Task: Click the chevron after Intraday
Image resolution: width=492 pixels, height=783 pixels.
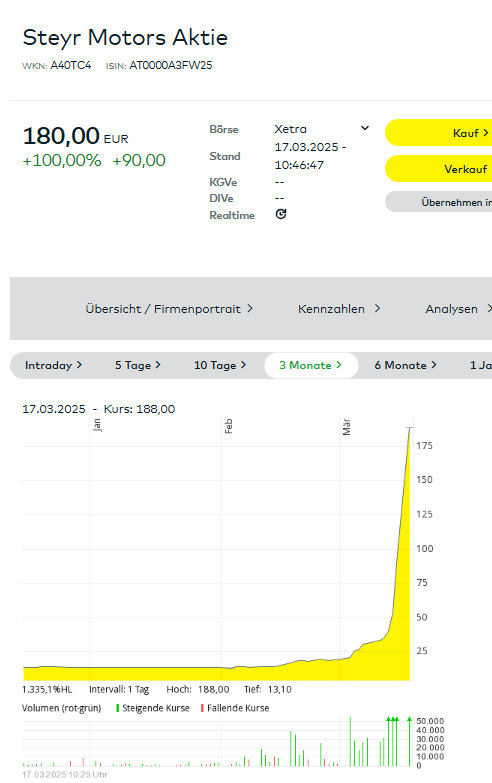Action: (79, 365)
